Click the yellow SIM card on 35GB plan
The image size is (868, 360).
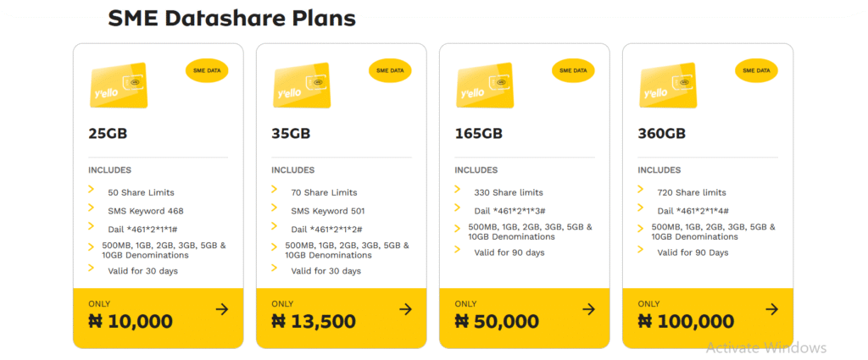pos(303,86)
